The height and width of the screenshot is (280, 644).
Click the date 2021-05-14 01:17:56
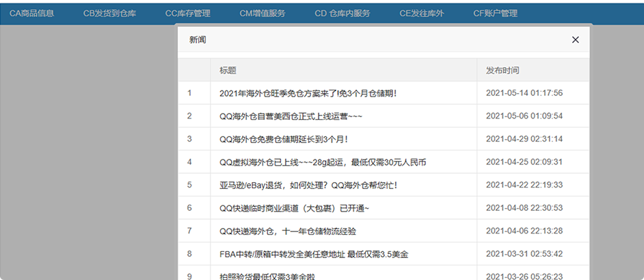point(524,93)
